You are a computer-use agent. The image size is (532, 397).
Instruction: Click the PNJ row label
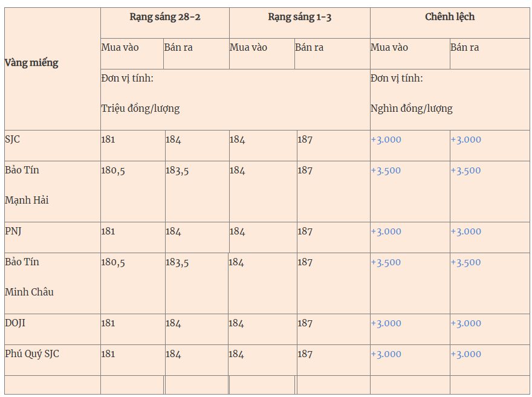pyautogui.click(x=13, y=231)
